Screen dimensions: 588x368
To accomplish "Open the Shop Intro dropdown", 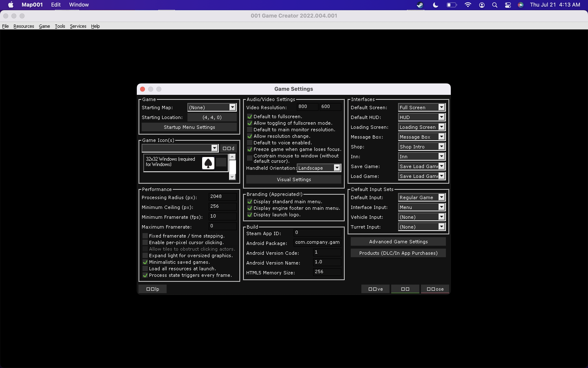I will point(422,147).
